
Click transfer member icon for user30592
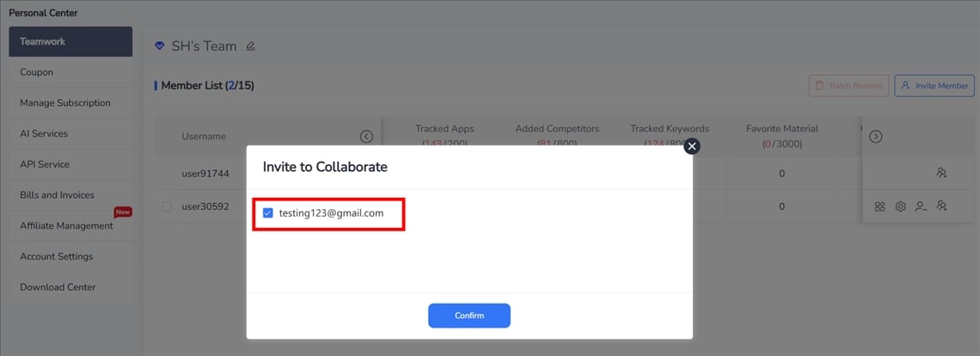pos(941,206)
